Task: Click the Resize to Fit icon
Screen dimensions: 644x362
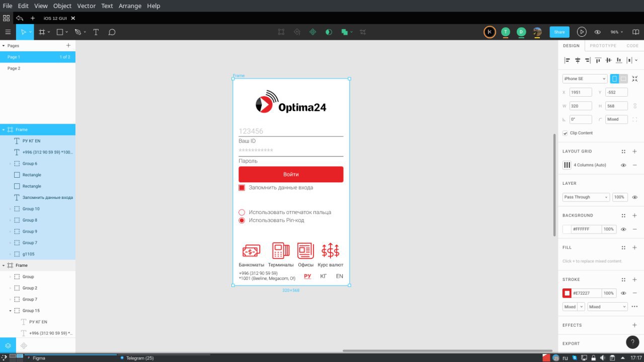Action: (635, 79)
